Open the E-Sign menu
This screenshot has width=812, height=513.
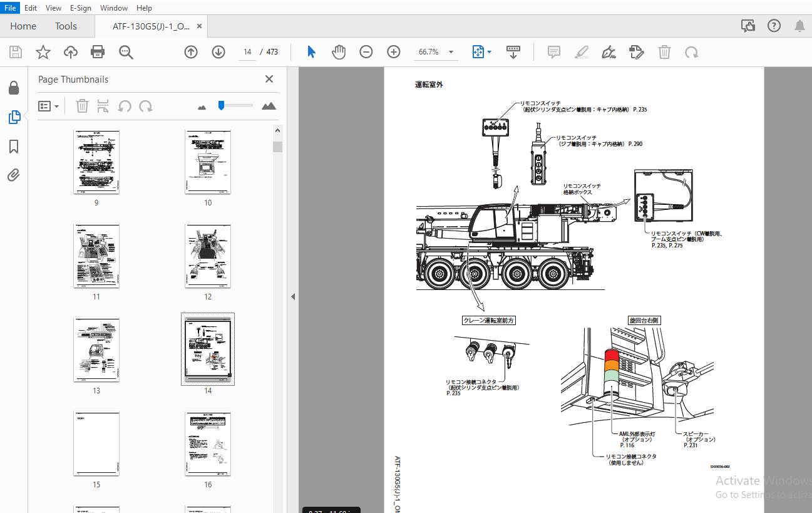(x=80, y=8)
